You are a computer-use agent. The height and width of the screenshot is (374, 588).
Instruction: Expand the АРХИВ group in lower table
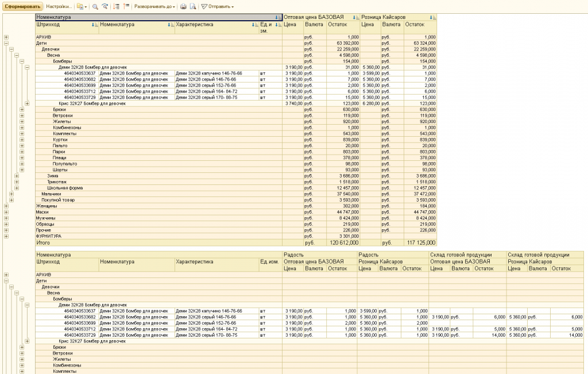point(6,275)
